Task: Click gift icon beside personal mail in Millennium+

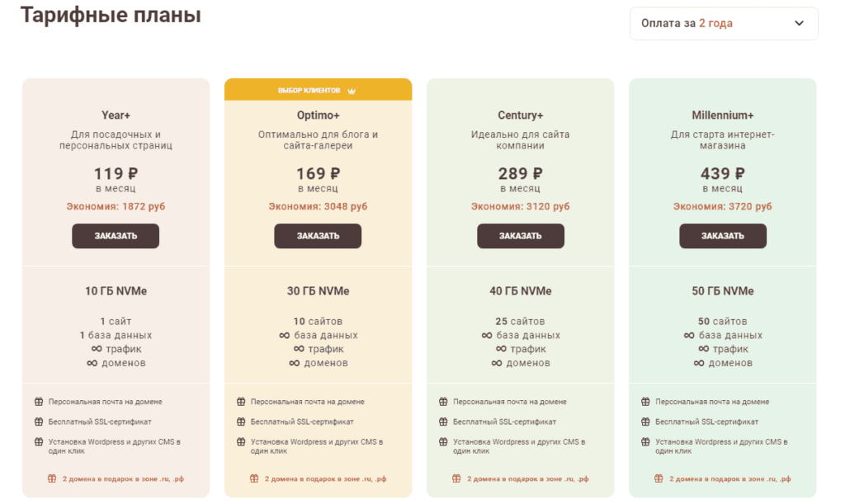Action: coord(645,402)
